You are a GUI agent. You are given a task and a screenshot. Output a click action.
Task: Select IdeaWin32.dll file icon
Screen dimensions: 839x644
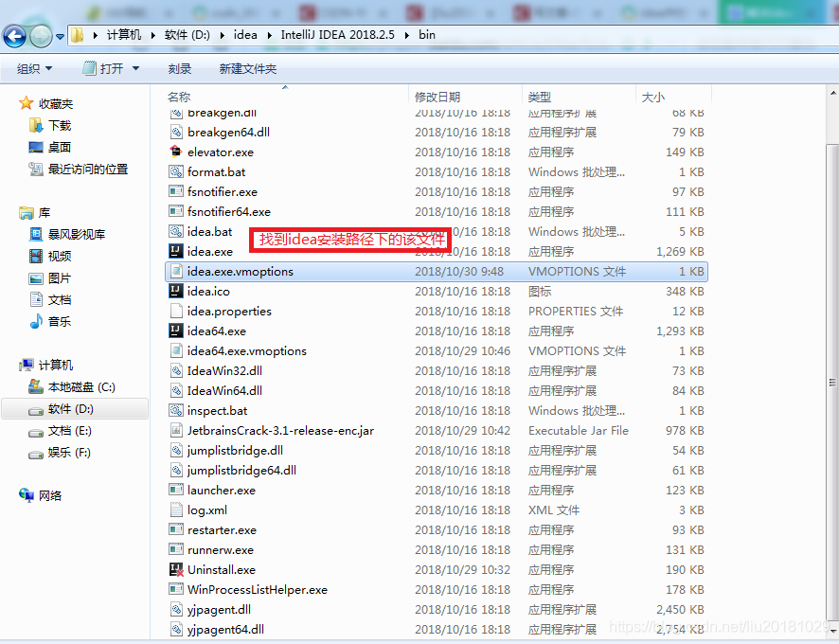click(176, 370)
